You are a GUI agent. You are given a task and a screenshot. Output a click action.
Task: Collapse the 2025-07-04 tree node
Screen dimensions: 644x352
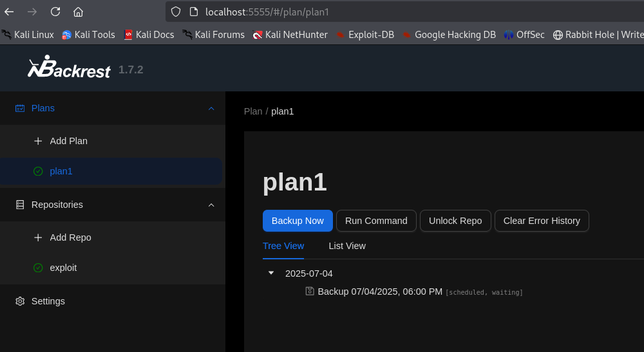pyautogui.click(x=271, y=273)
